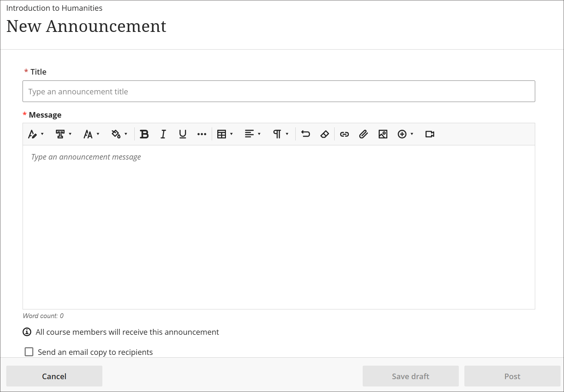Open more text formatting options
The height and width of the screenshot is (392, 564).
click(201, 134)
